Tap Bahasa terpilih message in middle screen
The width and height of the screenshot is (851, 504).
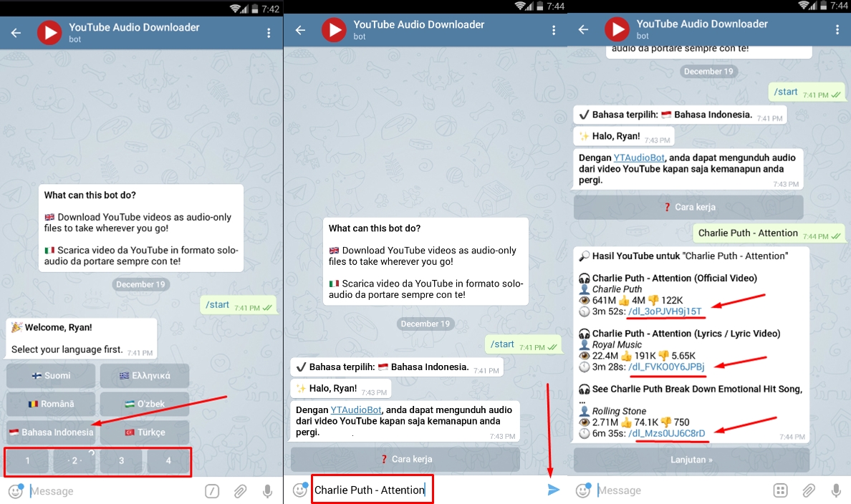pos(398,367)
